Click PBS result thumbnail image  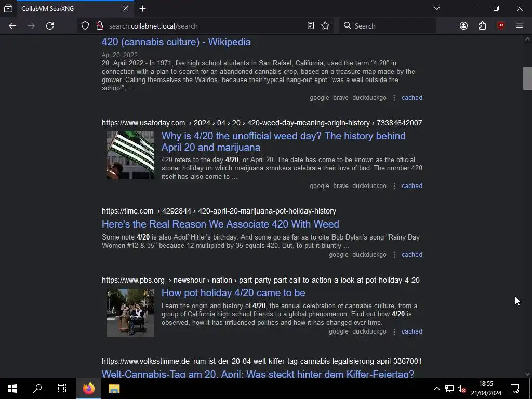click(x=130, y=313)
